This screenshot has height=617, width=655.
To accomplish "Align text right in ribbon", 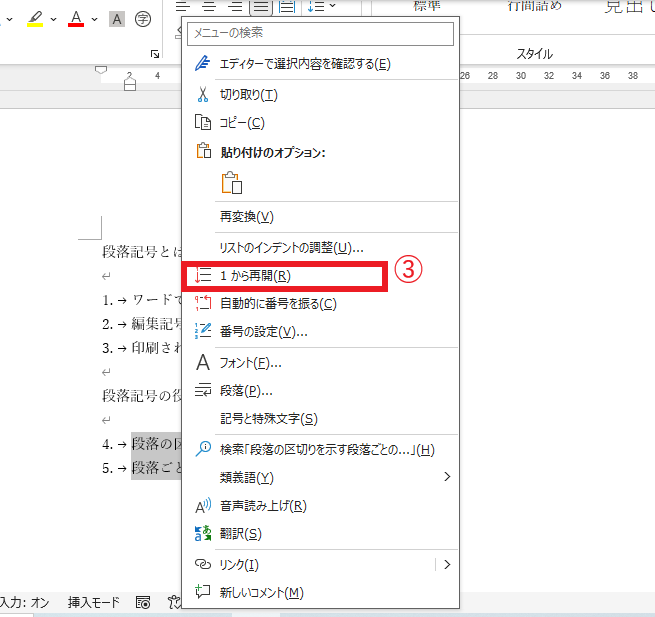I will click(235, 6).
